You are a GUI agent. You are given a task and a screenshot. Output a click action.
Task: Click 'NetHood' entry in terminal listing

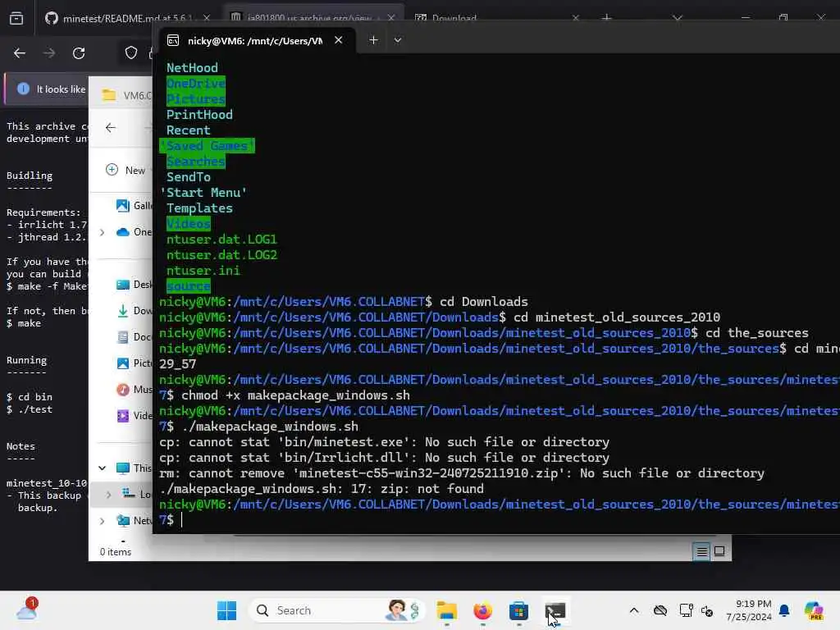192,68
